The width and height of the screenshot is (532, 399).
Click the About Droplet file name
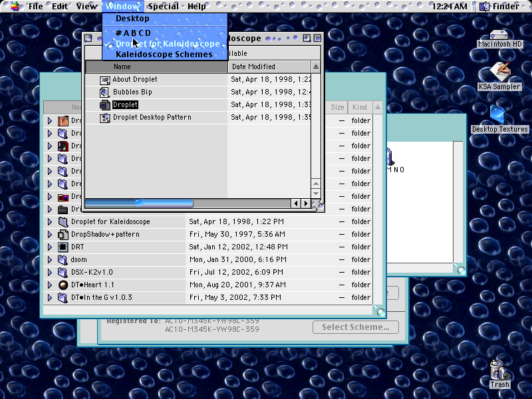135,79
